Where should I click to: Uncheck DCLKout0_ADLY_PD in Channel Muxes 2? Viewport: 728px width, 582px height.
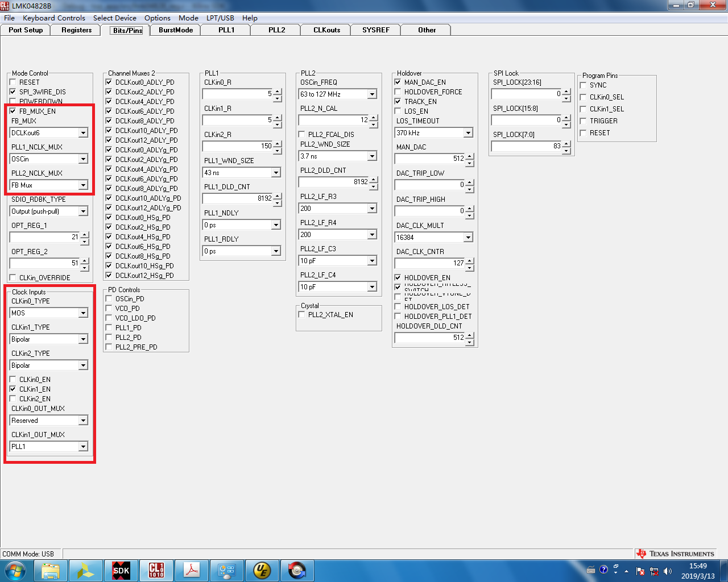109,82
